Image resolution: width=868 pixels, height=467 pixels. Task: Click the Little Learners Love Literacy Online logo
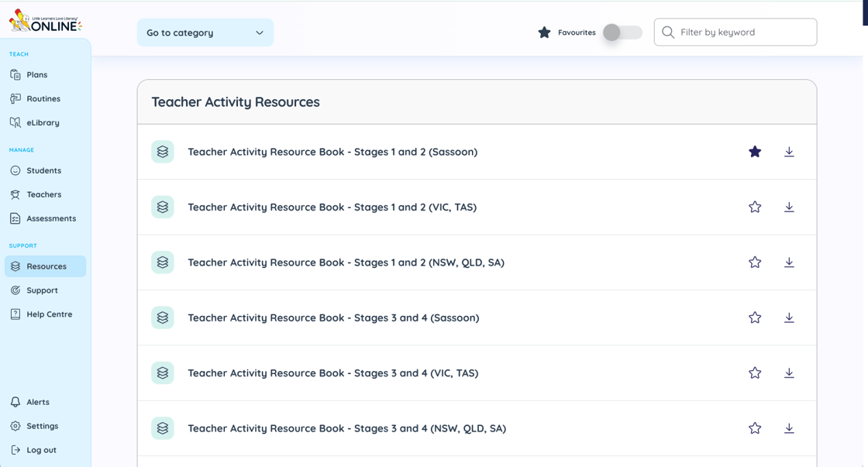(45, 22)
